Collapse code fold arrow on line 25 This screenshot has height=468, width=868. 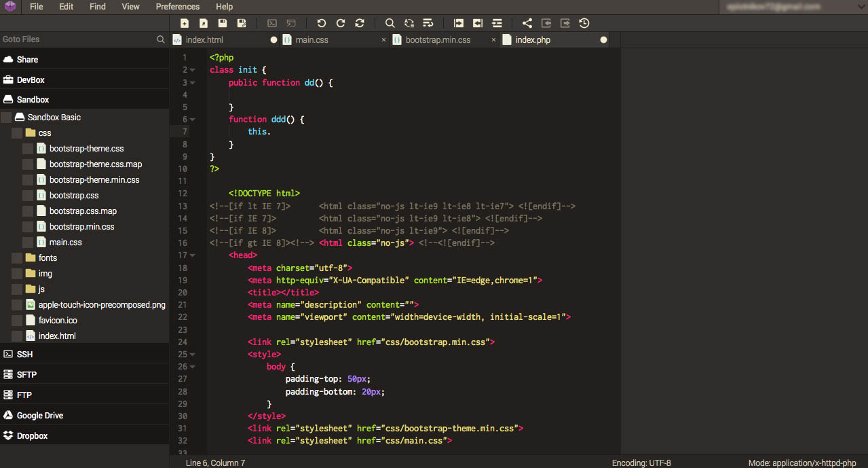click(193, 355)
